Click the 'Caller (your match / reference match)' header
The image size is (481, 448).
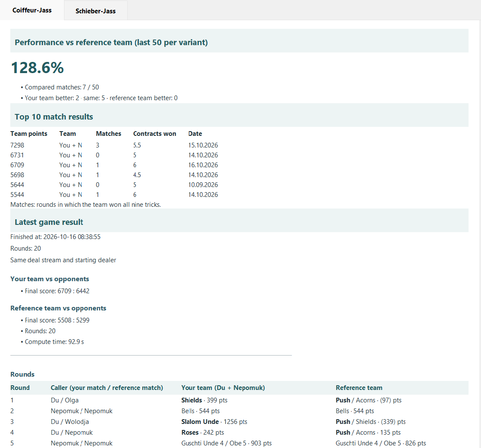(x=107, y=388)
